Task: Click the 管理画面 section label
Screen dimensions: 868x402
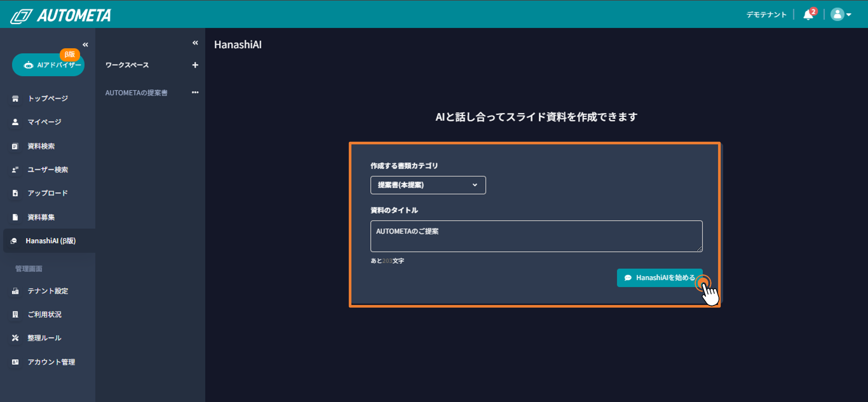Action: point(29,269)
